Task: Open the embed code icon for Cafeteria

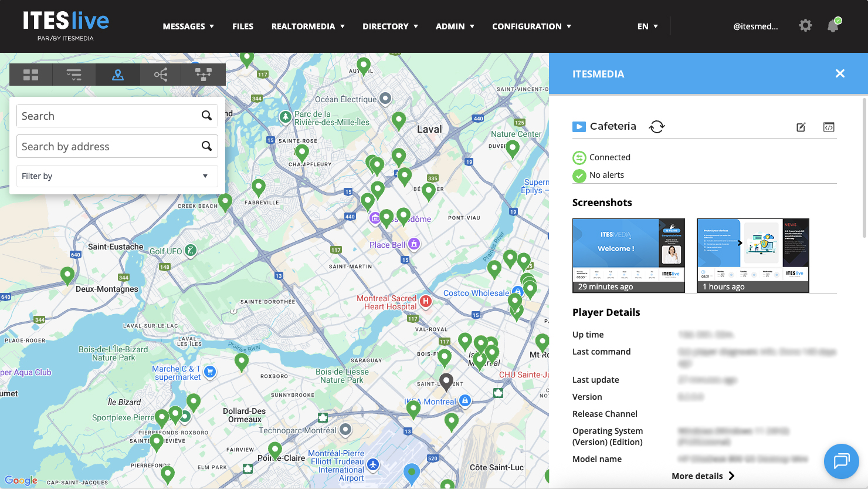Action: tap(829, 127)
